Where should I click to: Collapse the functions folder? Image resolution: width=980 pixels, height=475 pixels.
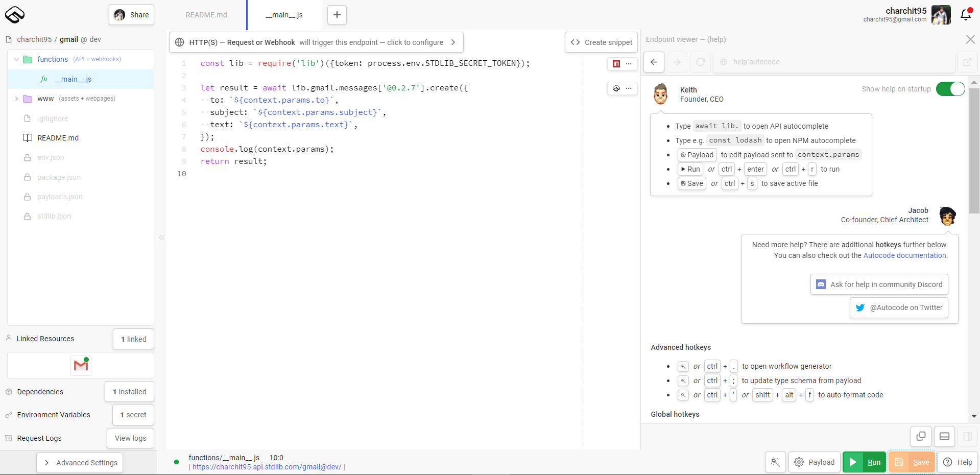(x=16, y=59)
